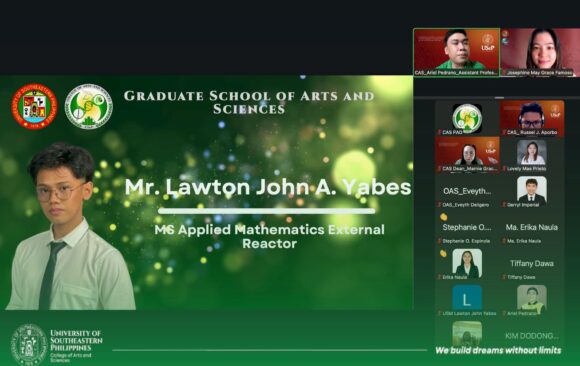The image size is (580, 366).
Task: Click the muted mic icon beside Lovely Mae Prieto
Action: pos(504,168)
